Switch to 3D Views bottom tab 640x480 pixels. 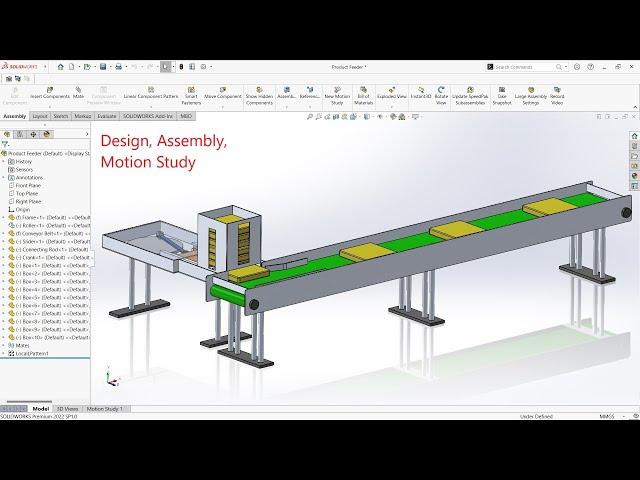pos(67,409)
